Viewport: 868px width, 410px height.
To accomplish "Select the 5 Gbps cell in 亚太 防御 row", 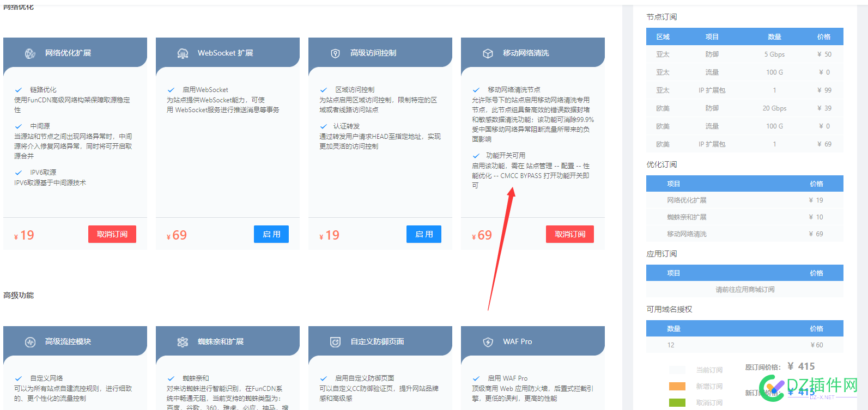I will click(x=774, y=54).
